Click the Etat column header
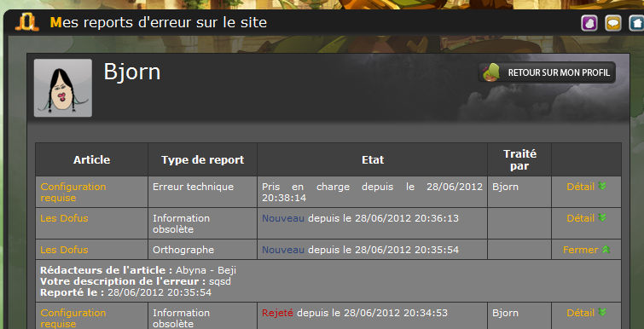 click(x=373, y=160)
